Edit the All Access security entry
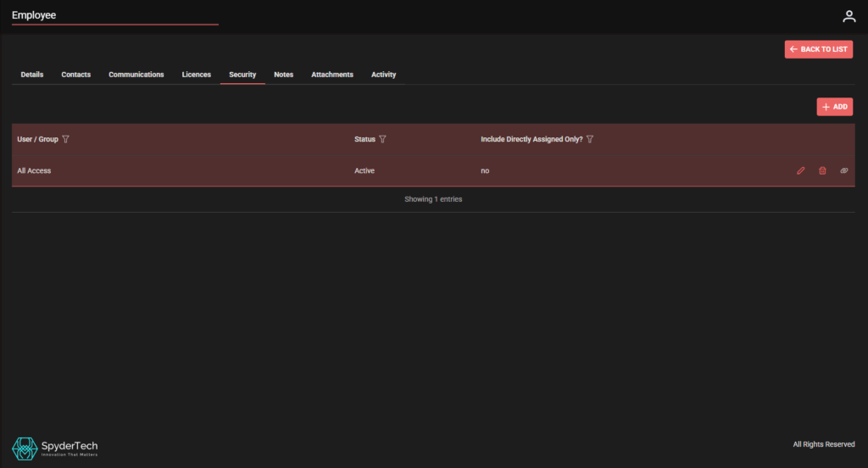 pos(801,171)
